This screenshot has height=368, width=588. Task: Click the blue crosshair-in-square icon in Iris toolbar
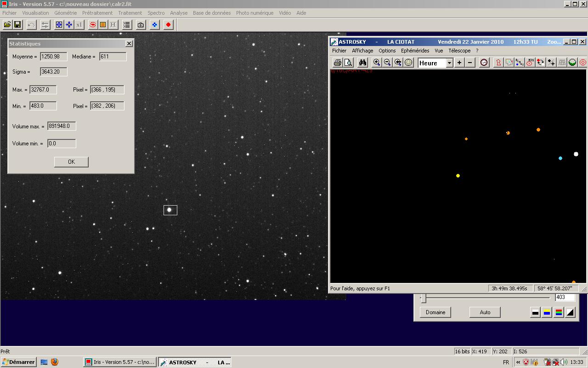[x=59, y=25]
